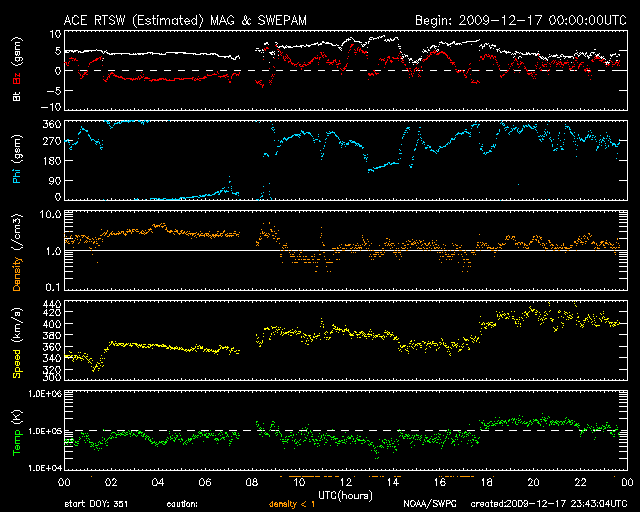Screen dimensions: 640x512
Task: Click the '300' tick on the Speed axis
Action: click(52, 378)
